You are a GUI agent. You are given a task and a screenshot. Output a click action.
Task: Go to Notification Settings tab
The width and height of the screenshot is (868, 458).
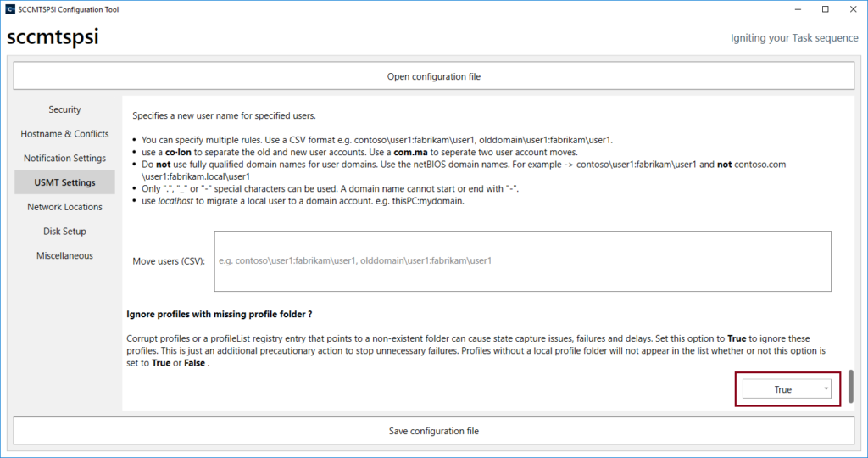tap(64, 159)
